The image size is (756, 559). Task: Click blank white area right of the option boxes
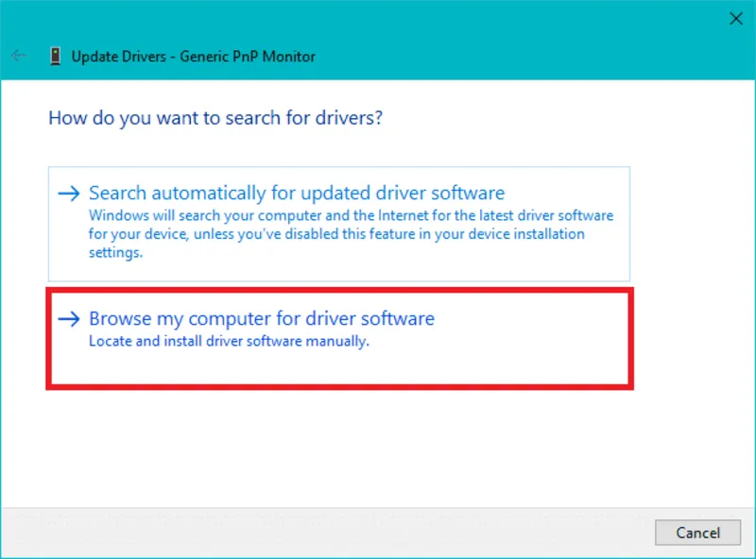coord(692,283)
